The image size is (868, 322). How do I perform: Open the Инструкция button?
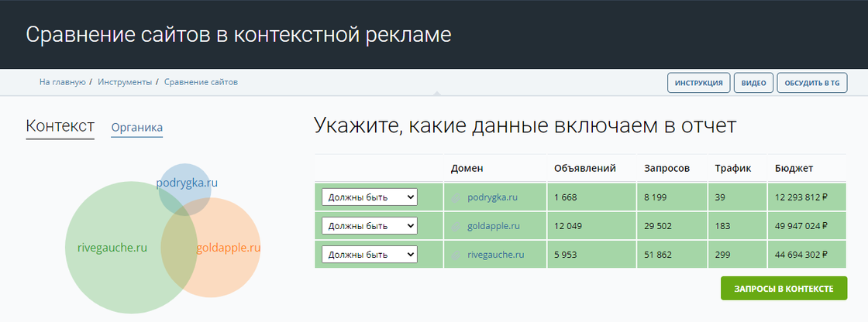click(698, 83)
